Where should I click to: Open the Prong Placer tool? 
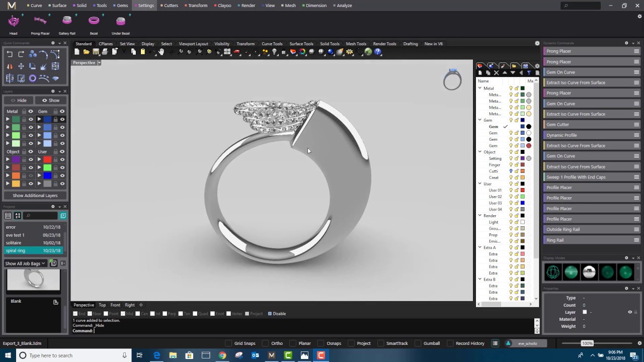click(40, 21)
